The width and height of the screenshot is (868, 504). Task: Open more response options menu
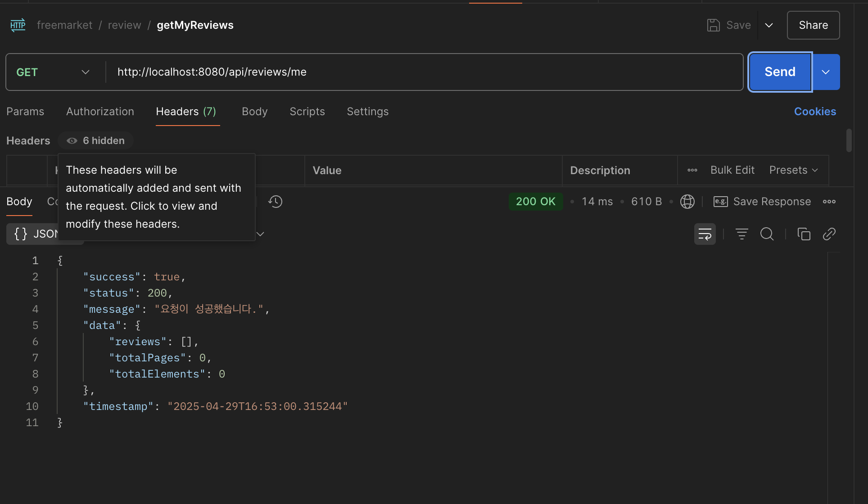(829, 202)
